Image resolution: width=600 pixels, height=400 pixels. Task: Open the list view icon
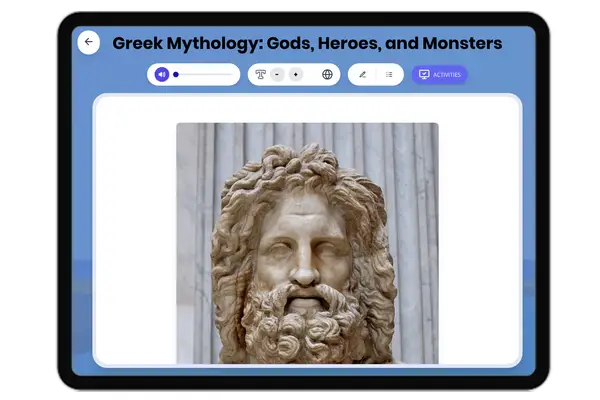coord(389,74)
